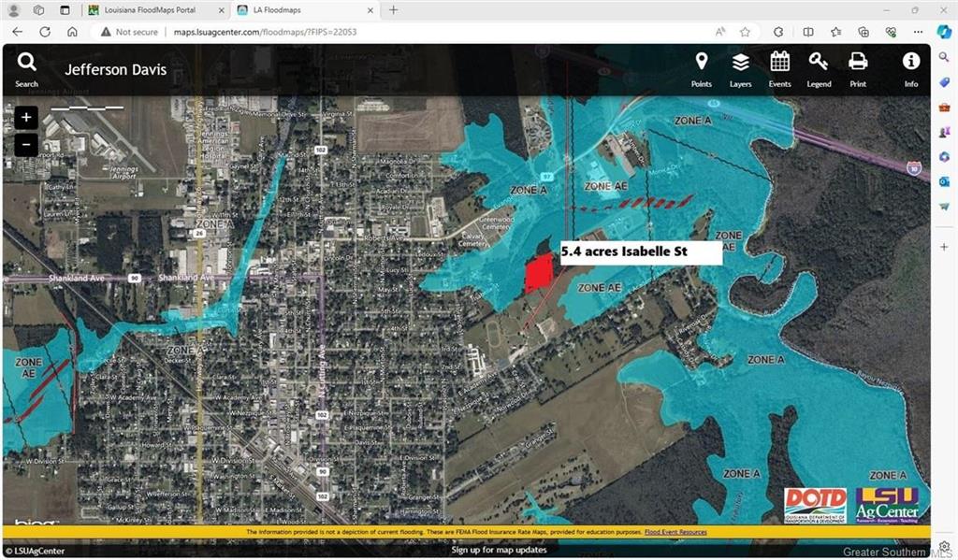Click the LSU AgCenter logo
The width and height of the screenshot is (958, 560).
click(x=887, y=505)
